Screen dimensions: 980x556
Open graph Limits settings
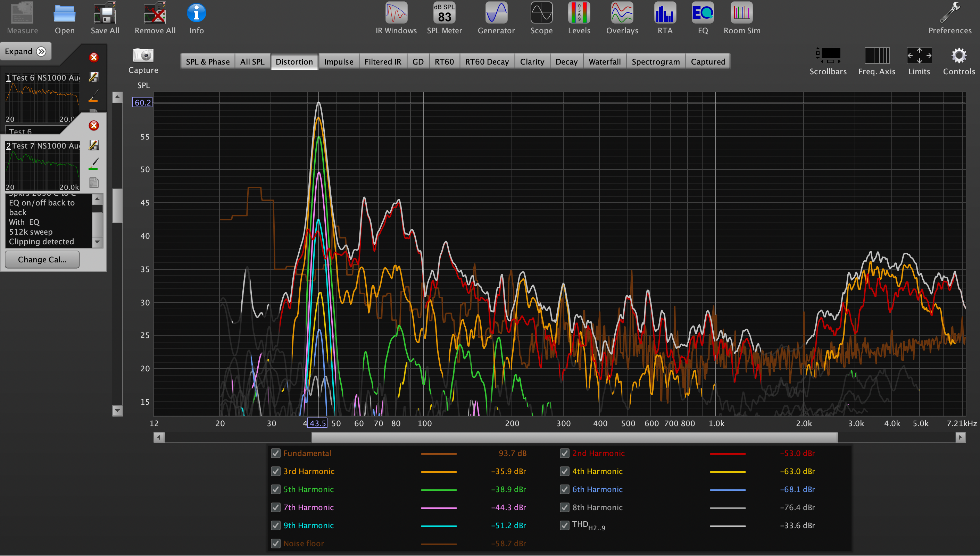[x=919, y=56]
